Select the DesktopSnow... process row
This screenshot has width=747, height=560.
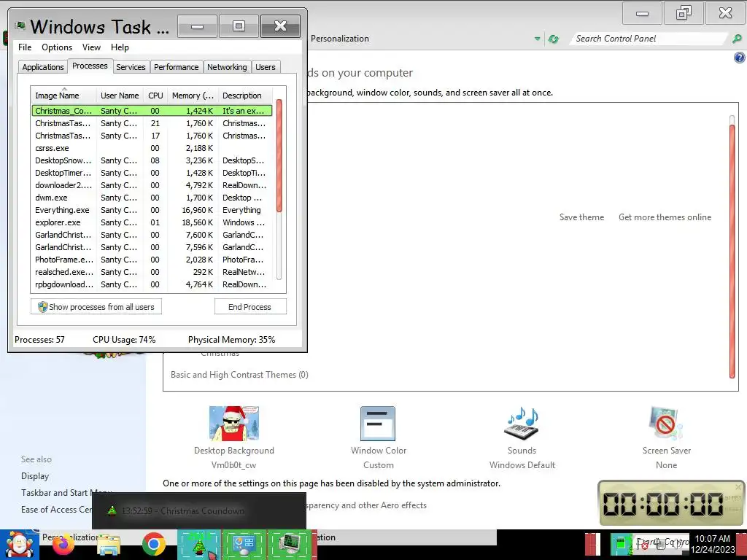click(x=152, y=160)
